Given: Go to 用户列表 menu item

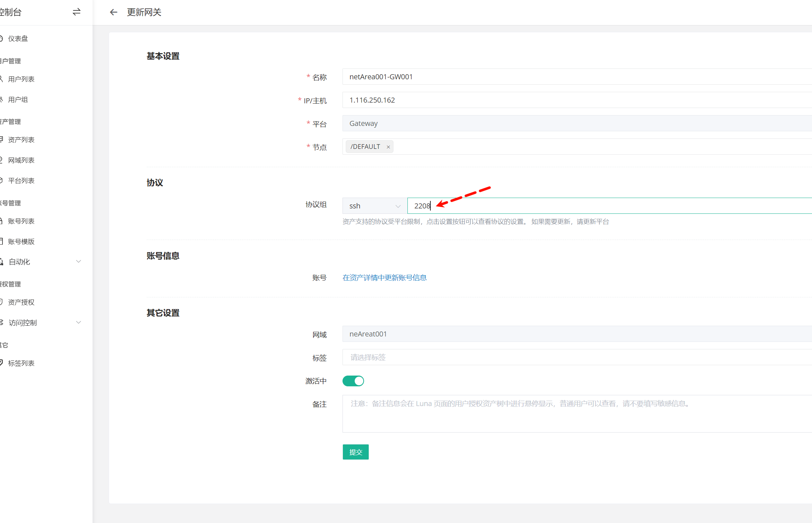Looking at the screenshot, I should pos(21,79).
